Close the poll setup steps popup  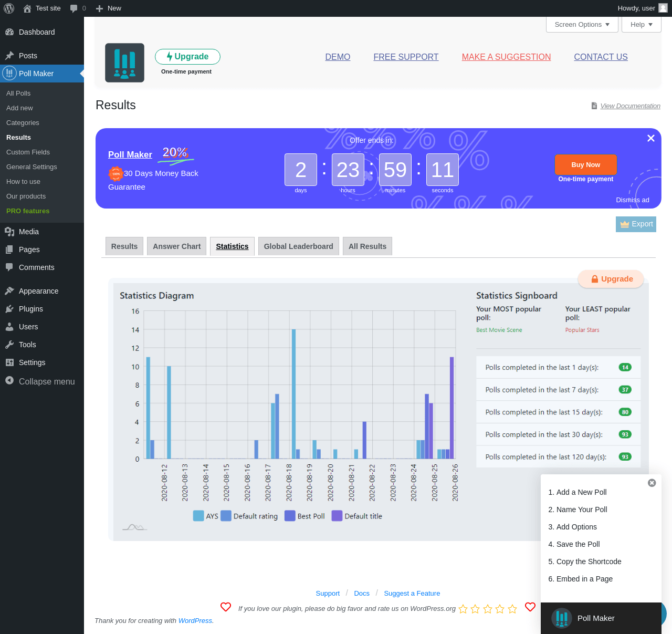point(652,483)
